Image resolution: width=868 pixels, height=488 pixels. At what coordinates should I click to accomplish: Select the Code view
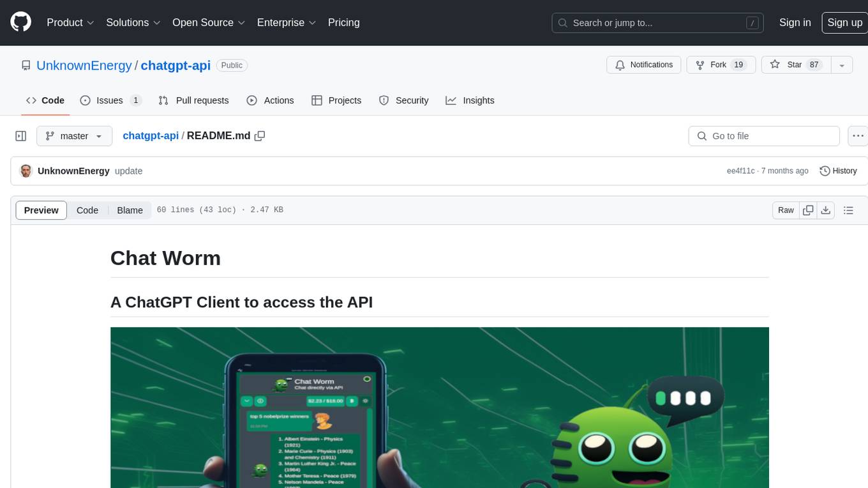pyautogui.click(x=87, y=210)
